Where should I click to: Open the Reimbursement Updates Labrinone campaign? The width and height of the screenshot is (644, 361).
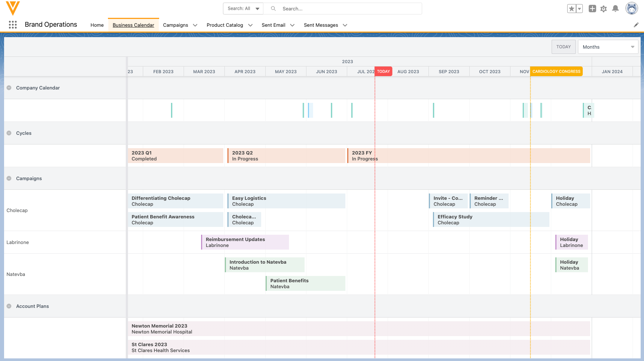click(245, 243)
